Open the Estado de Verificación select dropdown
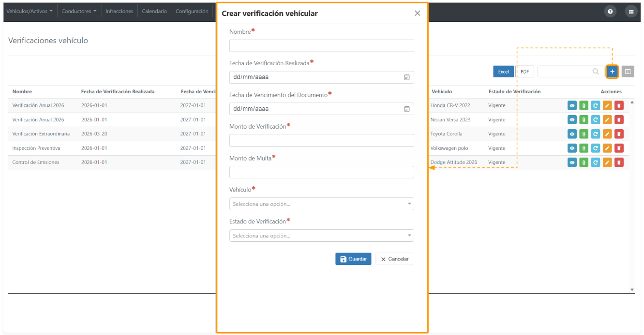This screenshot has width=644, height=335. tap(322, 235)
